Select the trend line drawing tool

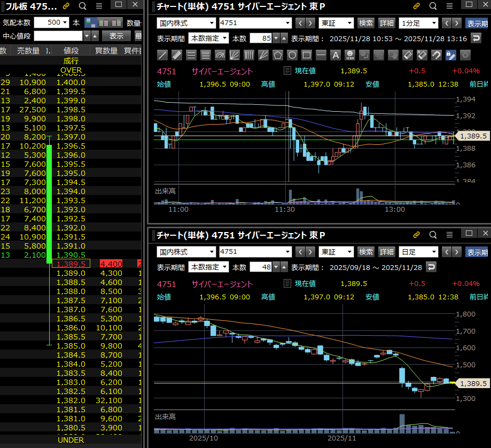[163, 55]
